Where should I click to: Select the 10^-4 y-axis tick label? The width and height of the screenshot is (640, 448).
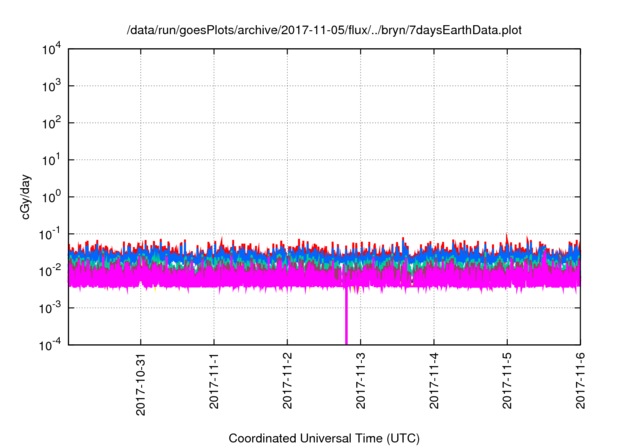pyautogui.click(x=51, y=345)
